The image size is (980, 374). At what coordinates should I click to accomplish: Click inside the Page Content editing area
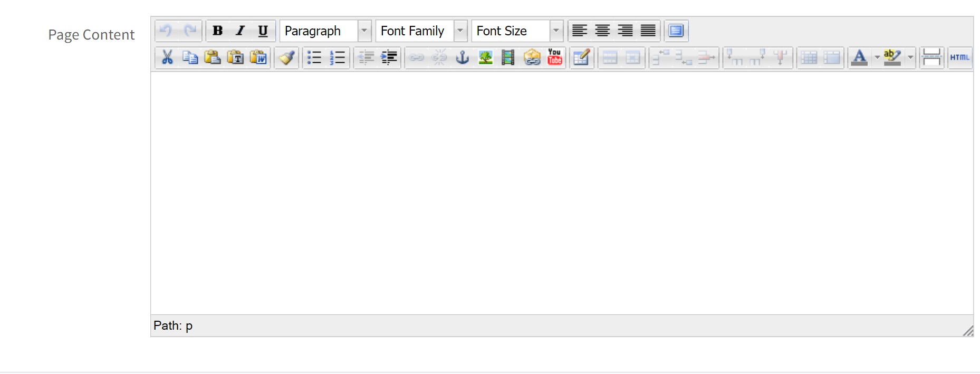click(562, 193)
